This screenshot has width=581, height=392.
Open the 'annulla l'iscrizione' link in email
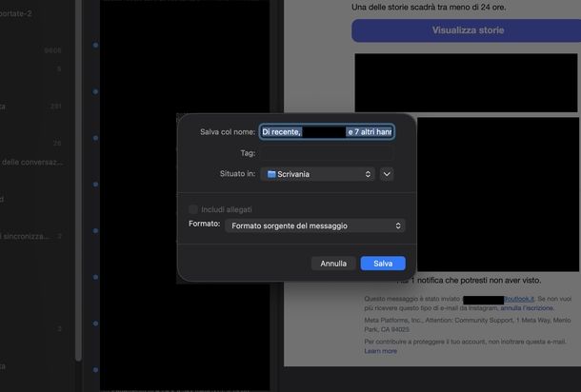[527, 308]
